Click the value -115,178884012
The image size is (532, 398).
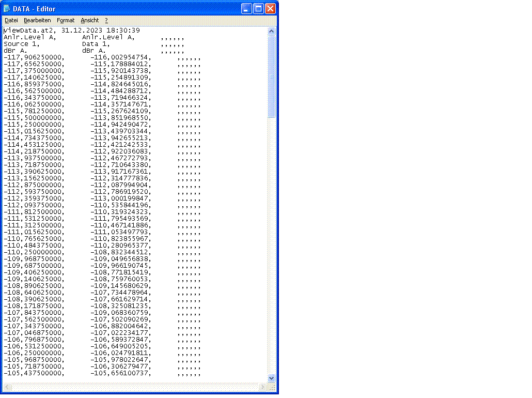[x=120, y=64]
